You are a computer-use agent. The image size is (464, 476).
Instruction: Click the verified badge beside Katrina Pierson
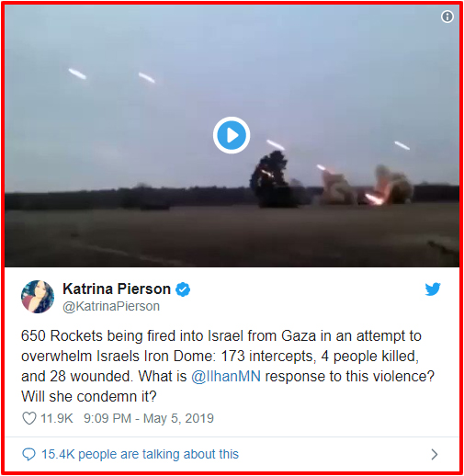183,289
